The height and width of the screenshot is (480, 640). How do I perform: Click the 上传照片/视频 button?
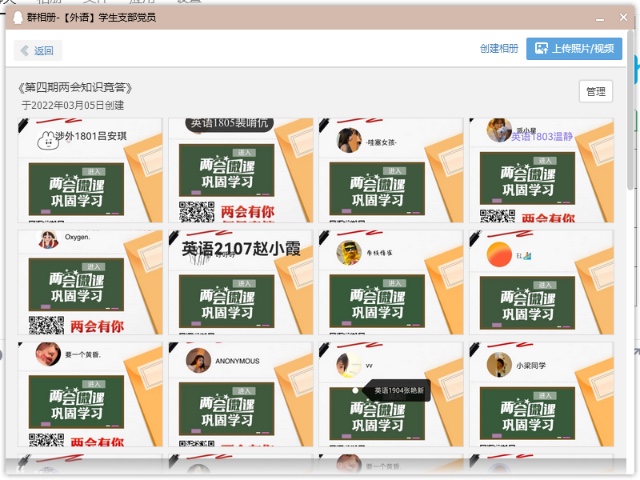[x=574, y=49]
